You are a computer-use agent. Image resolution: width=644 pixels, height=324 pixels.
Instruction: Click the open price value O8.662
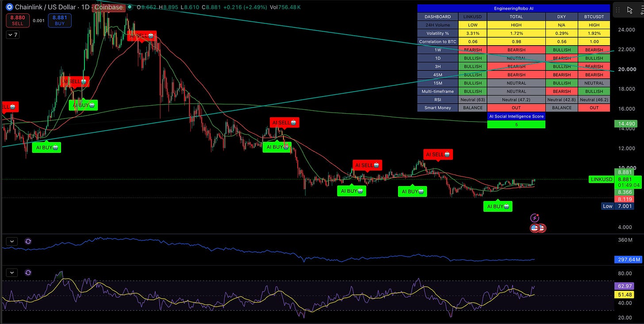[147, 7]
